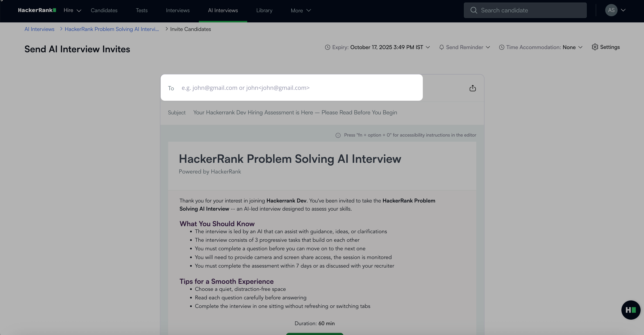Viewport: 644px width, 335px height.
Task: Open the Send Reminder dropdown
Action: point(465,47)
